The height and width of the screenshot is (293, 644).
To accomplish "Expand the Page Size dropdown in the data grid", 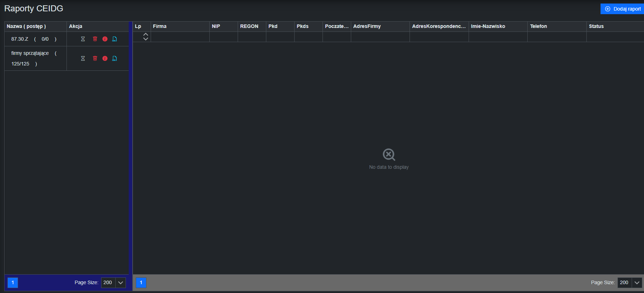I will tap(637, 282).
